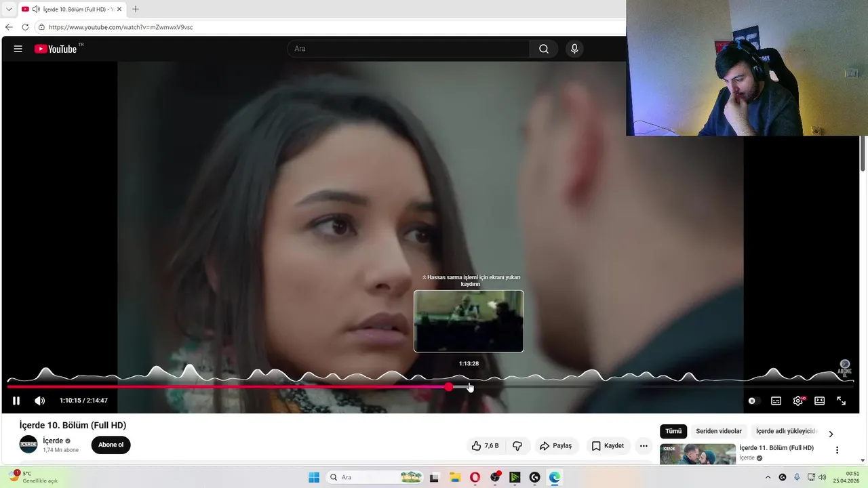Screen dimensions: 868x488
Task: Click the red playhead on the progress bar
Action: (x=449, y=387)
